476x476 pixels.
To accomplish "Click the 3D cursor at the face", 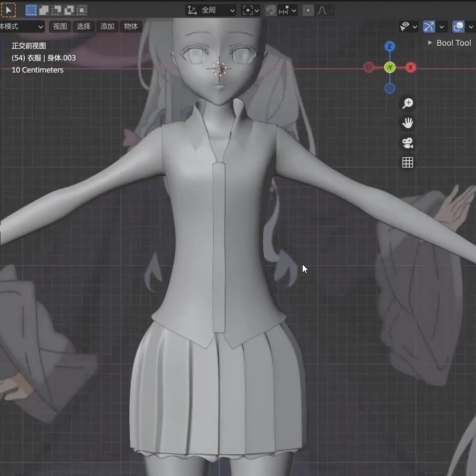I will click(x=219, y=69).
